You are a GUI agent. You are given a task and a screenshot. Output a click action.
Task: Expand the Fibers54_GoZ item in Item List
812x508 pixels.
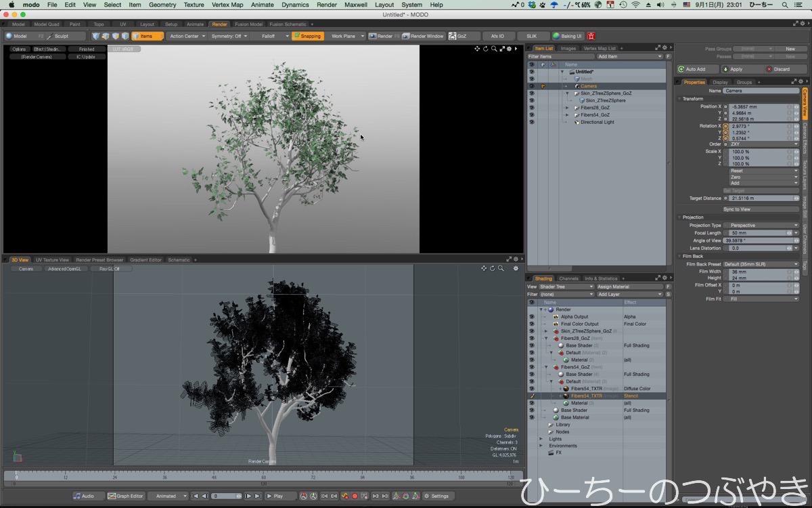pyautogui.click(x=567, y=115)
